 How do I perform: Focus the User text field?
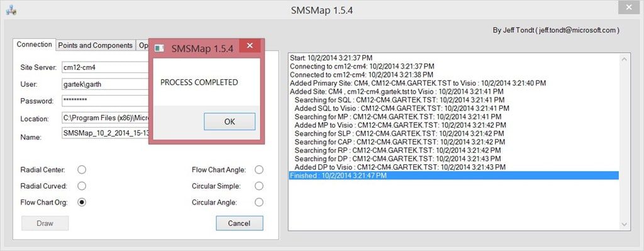[x=105, y=84]
